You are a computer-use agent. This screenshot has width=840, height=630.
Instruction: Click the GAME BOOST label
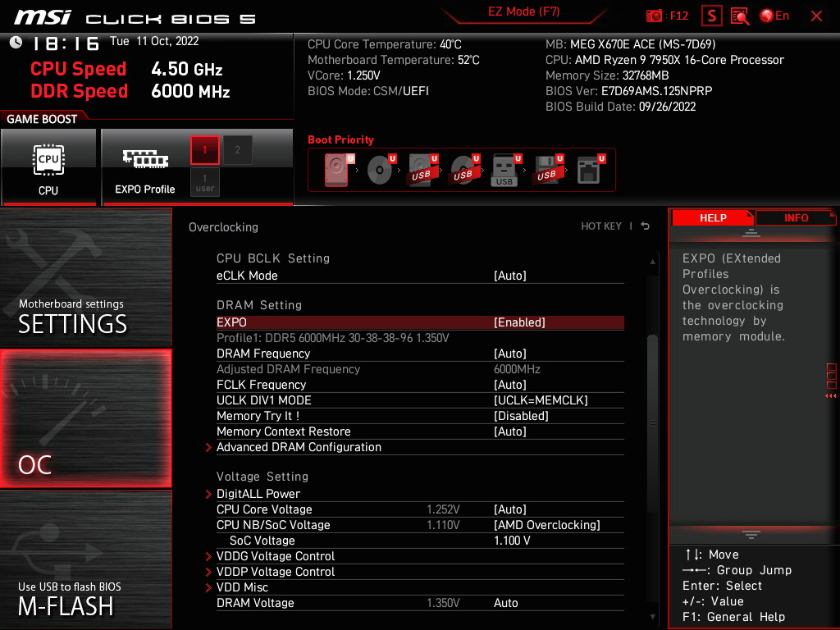[x=42, y=119]
